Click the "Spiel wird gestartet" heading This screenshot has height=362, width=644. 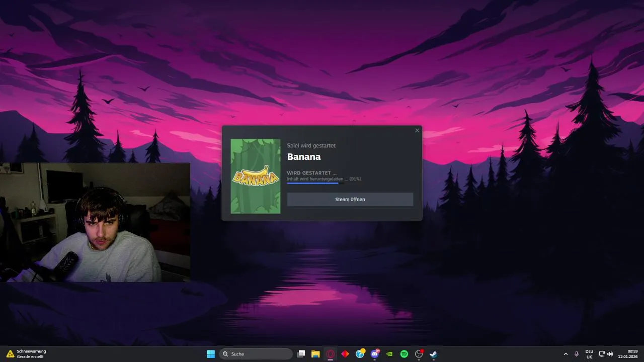(311, 145)
